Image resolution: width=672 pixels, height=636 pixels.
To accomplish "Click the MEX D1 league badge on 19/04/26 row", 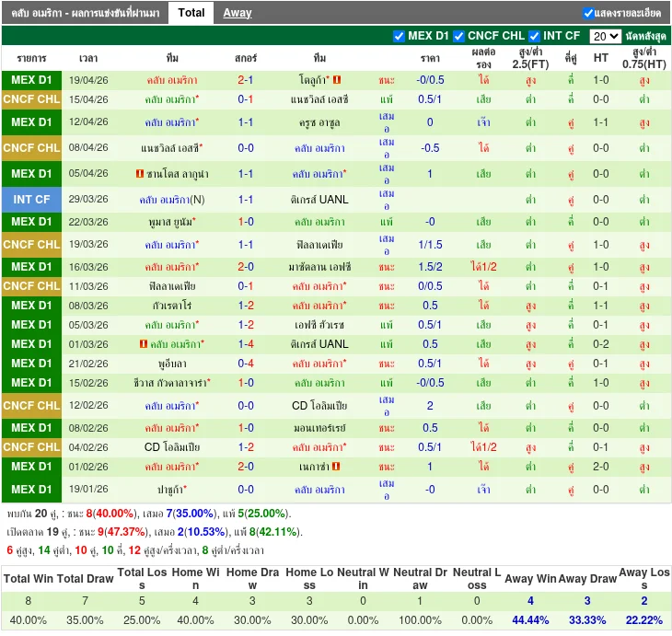I will coord(31,80).
